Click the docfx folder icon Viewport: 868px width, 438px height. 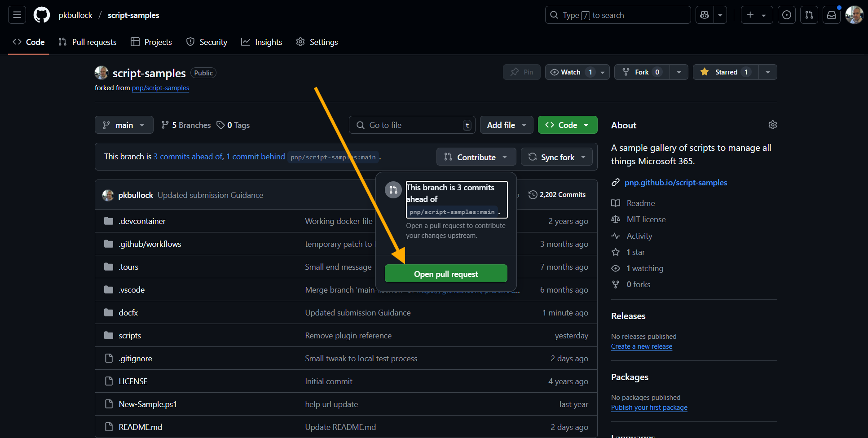pos(109,312)
